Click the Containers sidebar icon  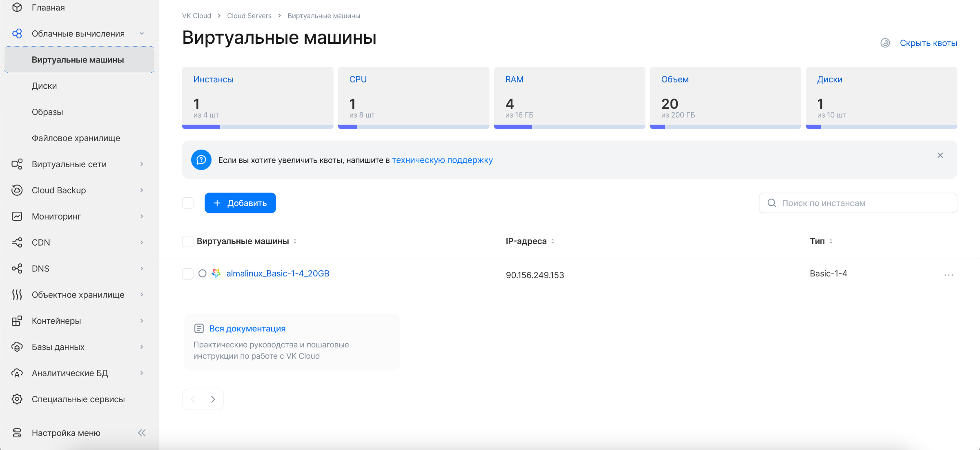pos(17,321)
